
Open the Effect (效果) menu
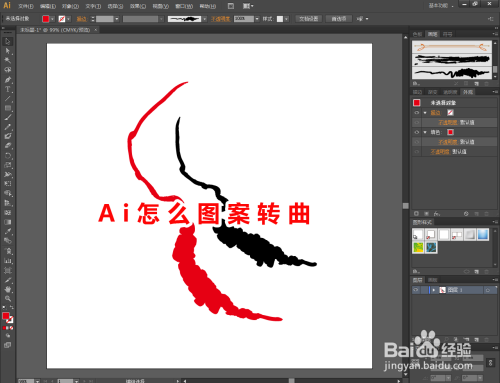pyautogui.click(x=138, y=6)
